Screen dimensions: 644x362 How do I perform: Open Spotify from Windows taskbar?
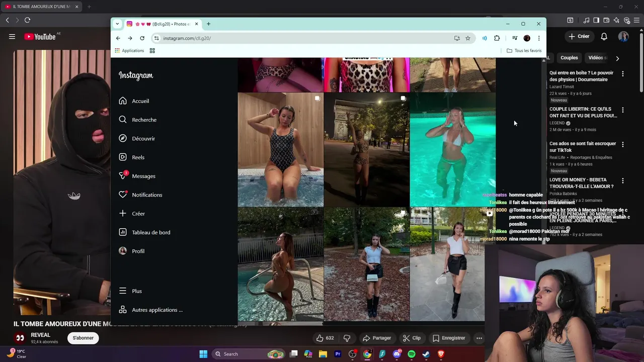pyautogui.click(x=412, y=354)
